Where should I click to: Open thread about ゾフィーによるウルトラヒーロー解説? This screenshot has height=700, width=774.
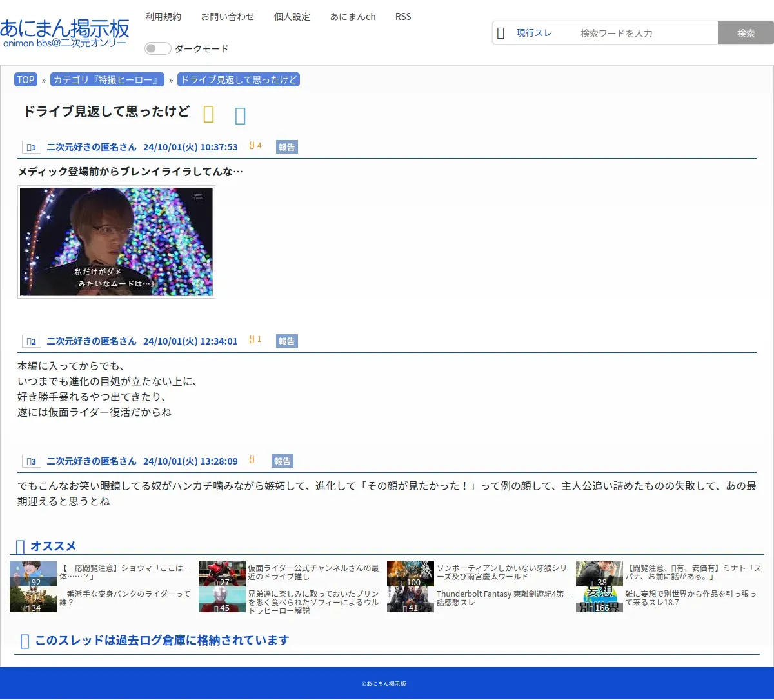click(x=314, y=602)
